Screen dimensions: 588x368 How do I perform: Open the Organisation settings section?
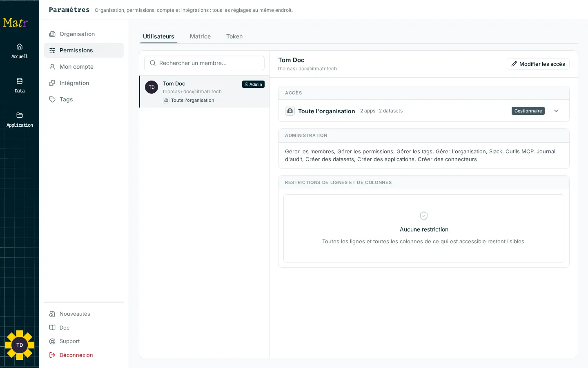[x=84, y=34]
